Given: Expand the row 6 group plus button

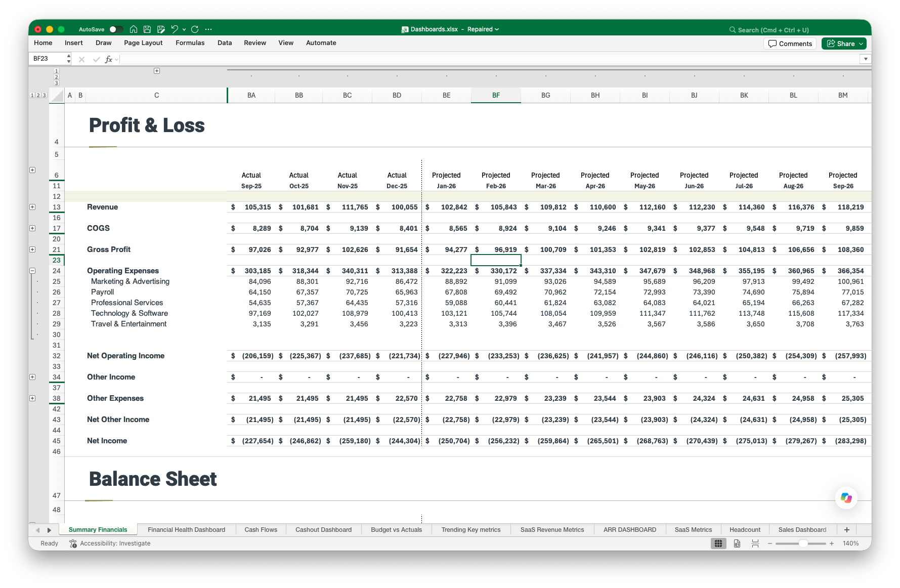Looking at the screenshot, I should (32, 170).
